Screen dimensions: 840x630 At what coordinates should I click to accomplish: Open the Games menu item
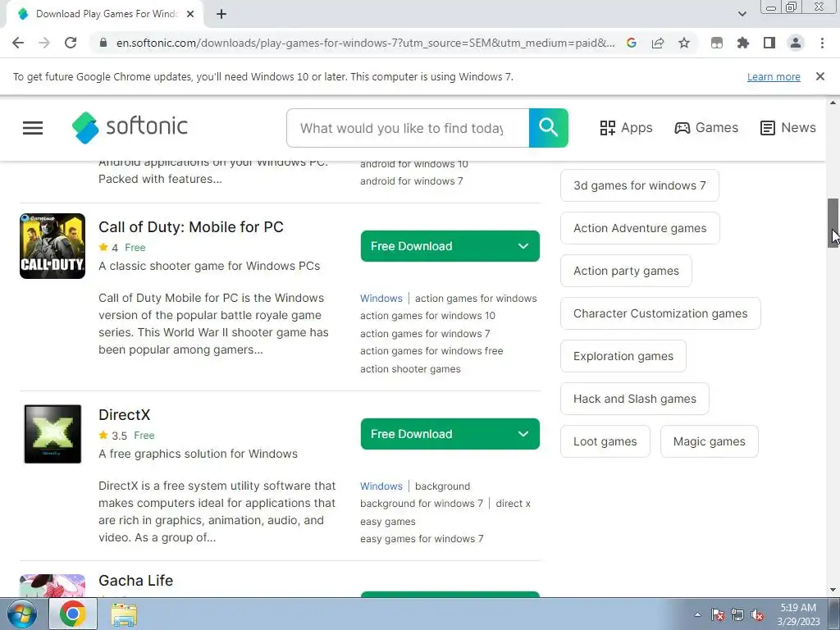pyautogui.click(x=706, y=127)
